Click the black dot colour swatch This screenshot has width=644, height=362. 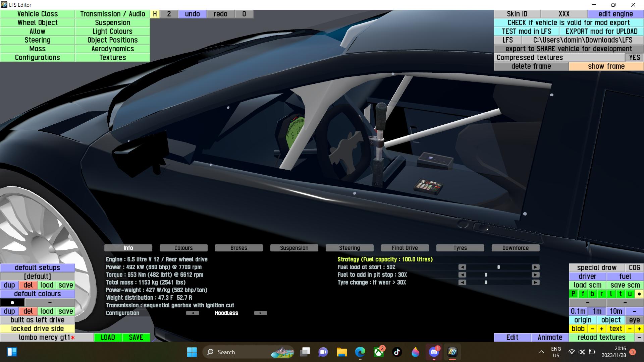click(12, 303)
